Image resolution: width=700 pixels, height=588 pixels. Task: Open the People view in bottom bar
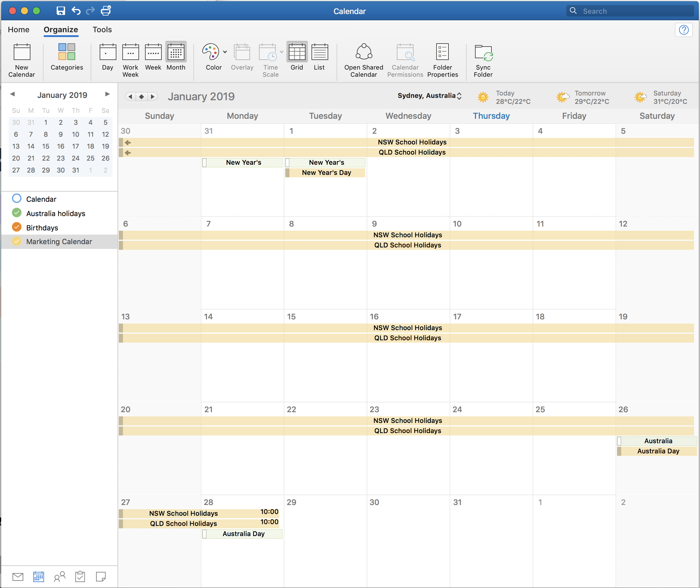[x=59, y=577]
